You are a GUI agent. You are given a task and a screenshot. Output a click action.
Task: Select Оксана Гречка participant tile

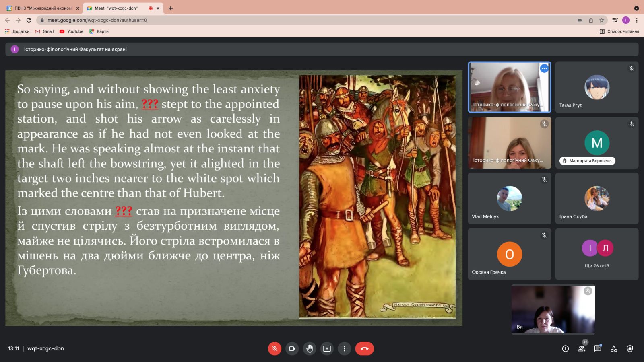point(510,254)
